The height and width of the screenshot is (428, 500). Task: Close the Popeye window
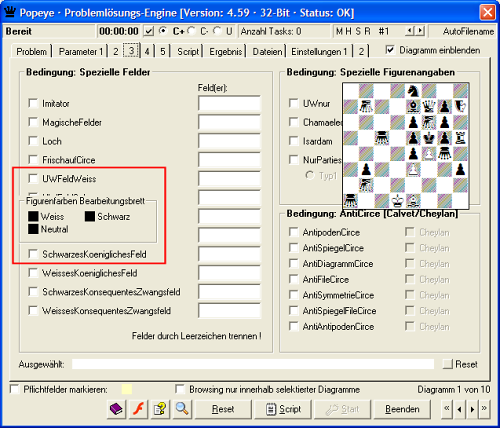pos(487,12)
